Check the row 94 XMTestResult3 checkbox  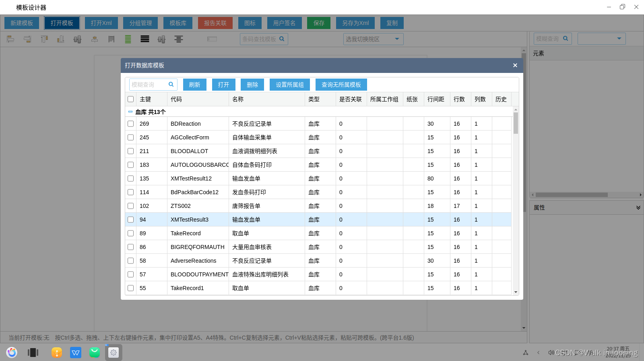pos(131,220)
